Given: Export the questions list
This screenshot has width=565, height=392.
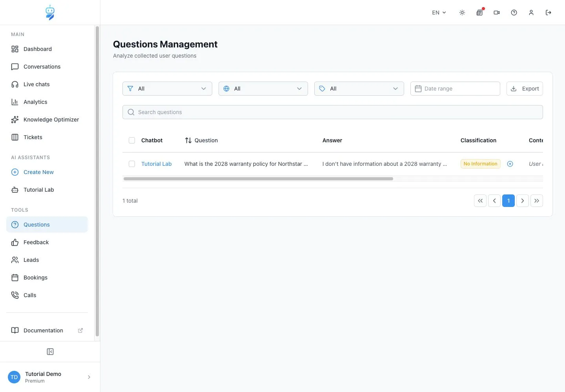Looking at the screenshot, I should click(525, 89).
